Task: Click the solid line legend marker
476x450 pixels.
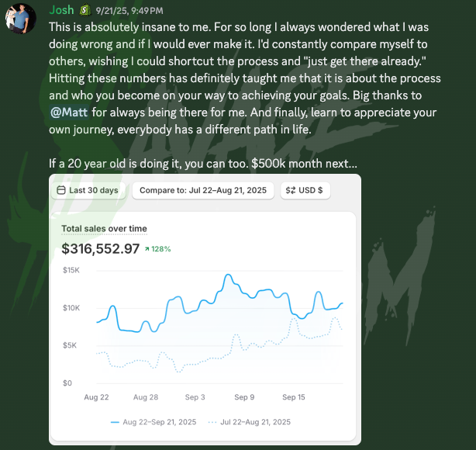Action: coord(115,422)
